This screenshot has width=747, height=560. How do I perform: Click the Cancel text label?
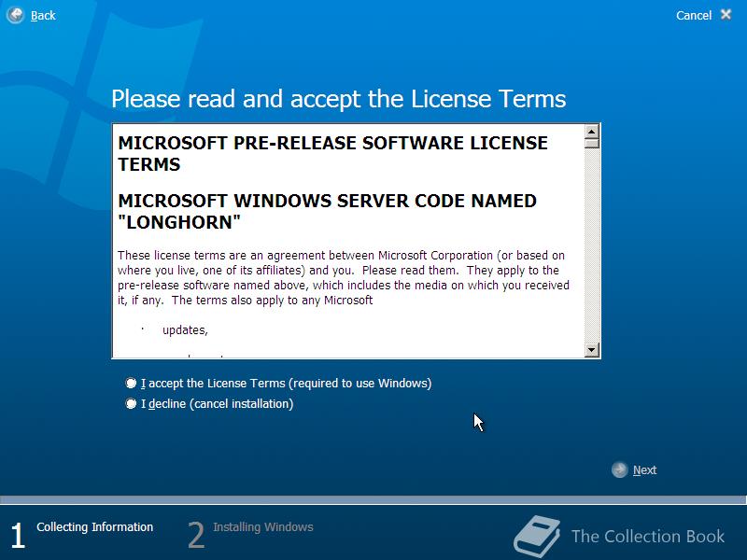pyautogui.click(x=694, y=16)
